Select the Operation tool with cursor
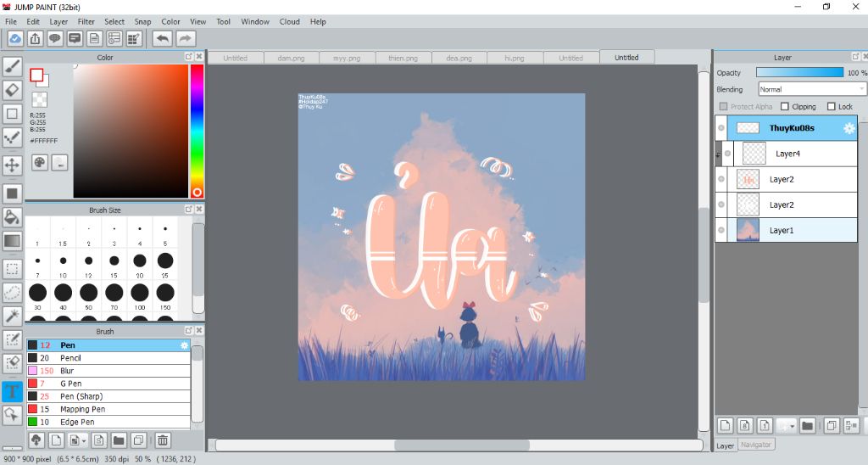 [x=12, y=415]
